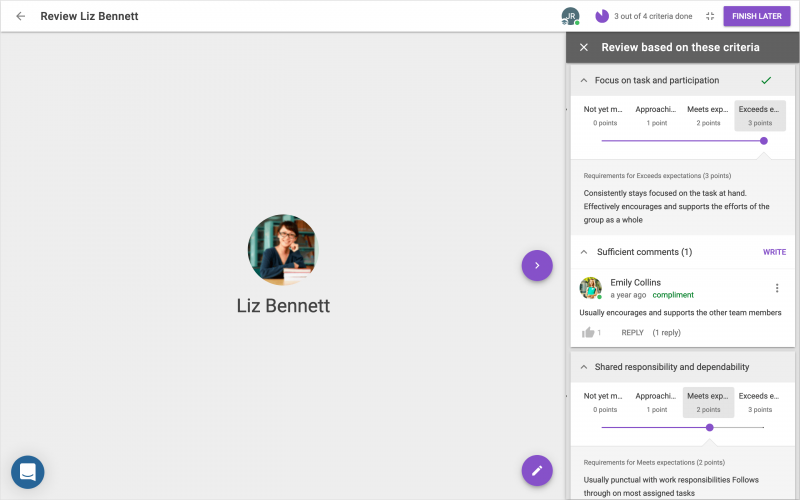The image size is (800, 500).
Task: Select 'Approaching' 1 point for Focus on task
Action: point(656,115)
